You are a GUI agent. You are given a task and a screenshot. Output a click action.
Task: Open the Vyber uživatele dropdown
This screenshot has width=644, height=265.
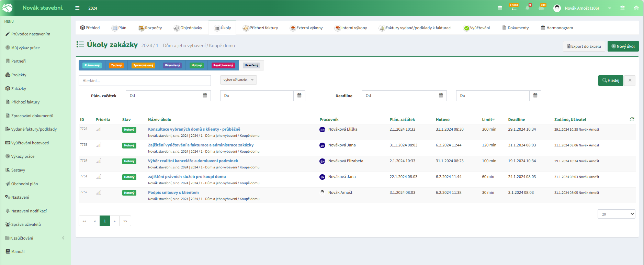click(238, 80)
